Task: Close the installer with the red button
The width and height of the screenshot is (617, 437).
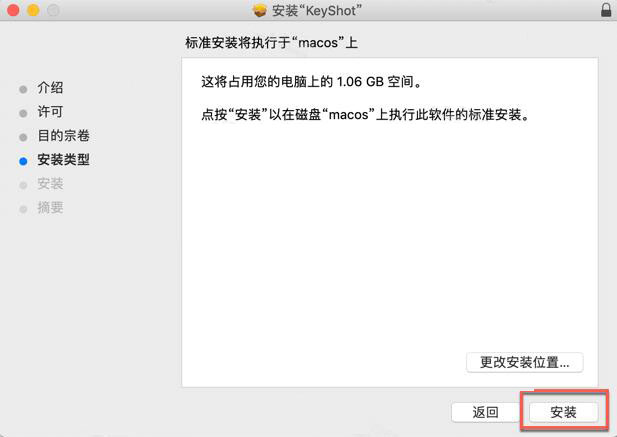Action: click(13, 10)
